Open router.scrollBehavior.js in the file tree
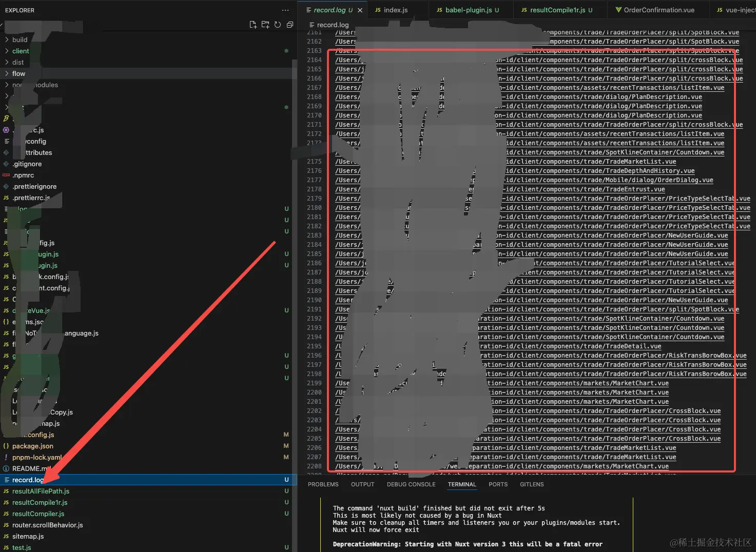The height and width of the screenshot is (552, 756). [47, 525]
